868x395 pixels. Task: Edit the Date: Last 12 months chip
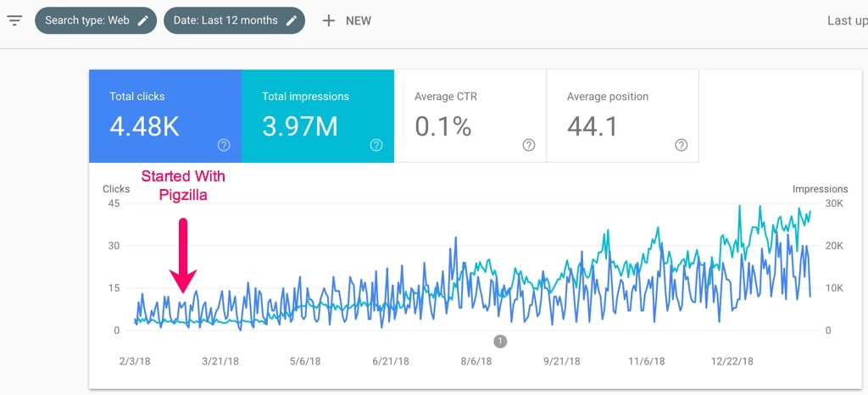[x=234, y=20]
